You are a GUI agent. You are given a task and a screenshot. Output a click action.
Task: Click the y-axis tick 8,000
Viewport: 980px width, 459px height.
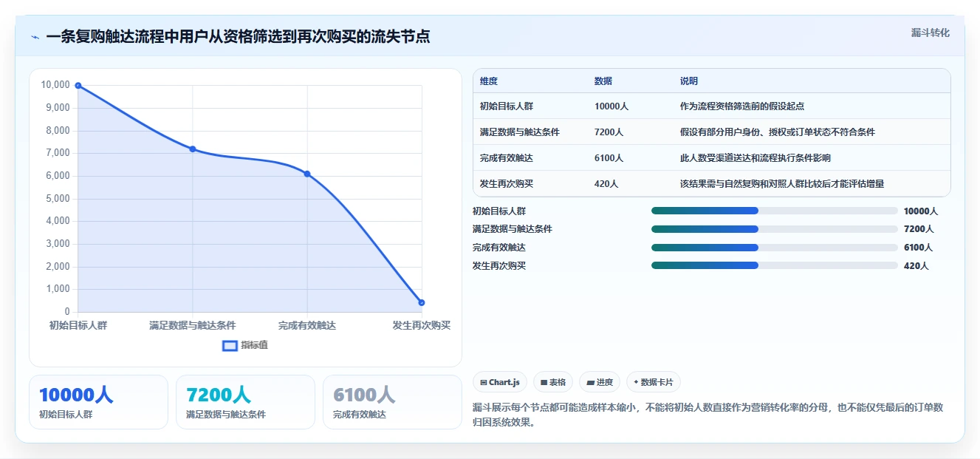click(x=58, y=130)
